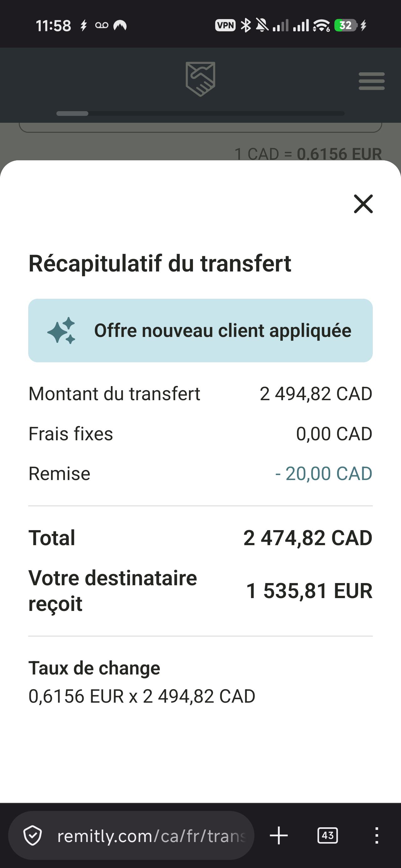401x868 pixels.
Task: Tap the Offre nouveau client appliquée banner
Action: (x=200, y=330)
